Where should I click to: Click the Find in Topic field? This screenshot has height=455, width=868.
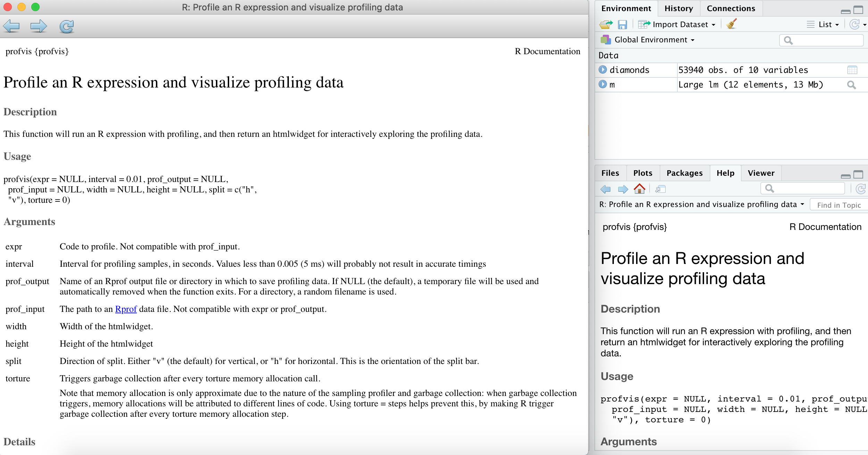[x=839, y=205]
